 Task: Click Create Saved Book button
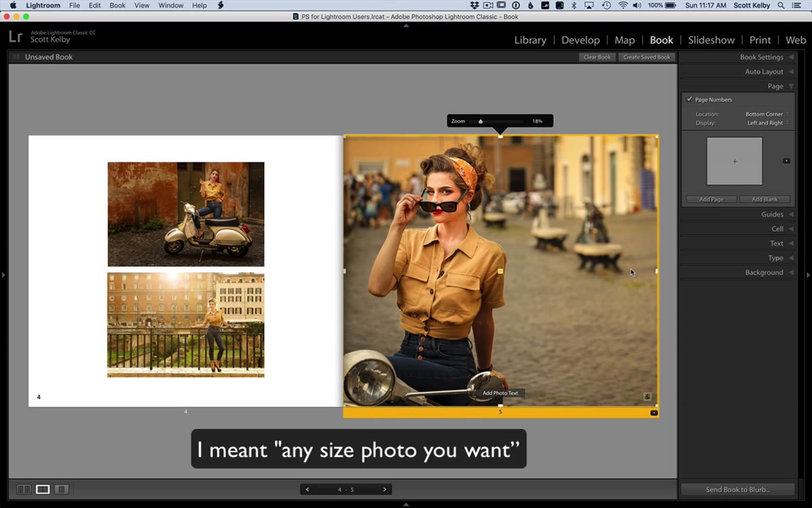pos(647,57)
